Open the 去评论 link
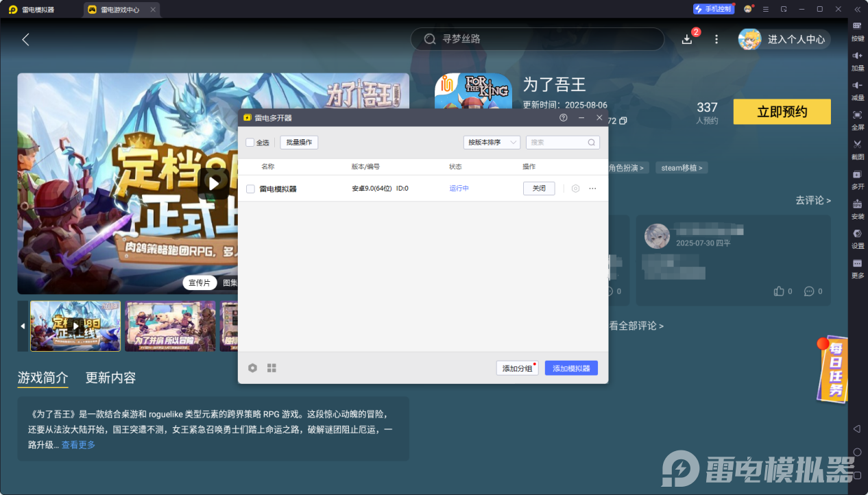 click(813, 200)
